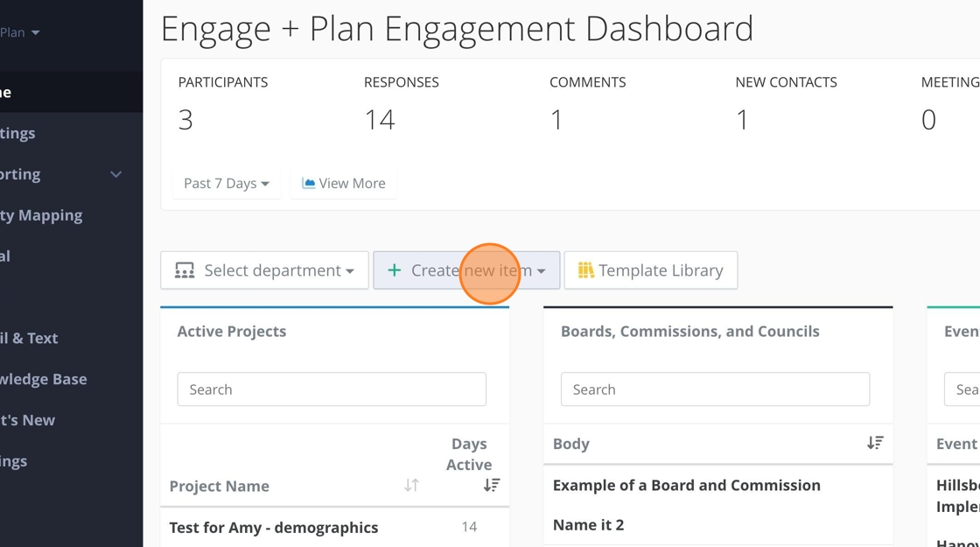Open the Select department dropdown
Image resolution: width=980 pixels, height=547 pixels.
(x=264, y=270)
